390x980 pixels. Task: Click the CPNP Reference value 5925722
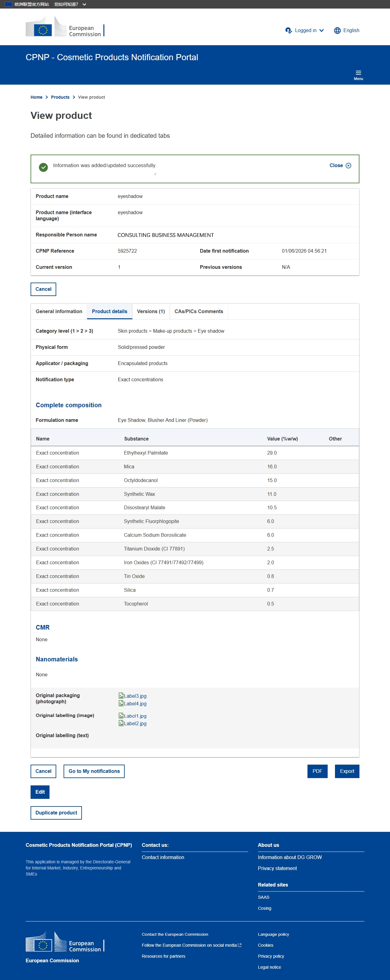click(127, 251)
